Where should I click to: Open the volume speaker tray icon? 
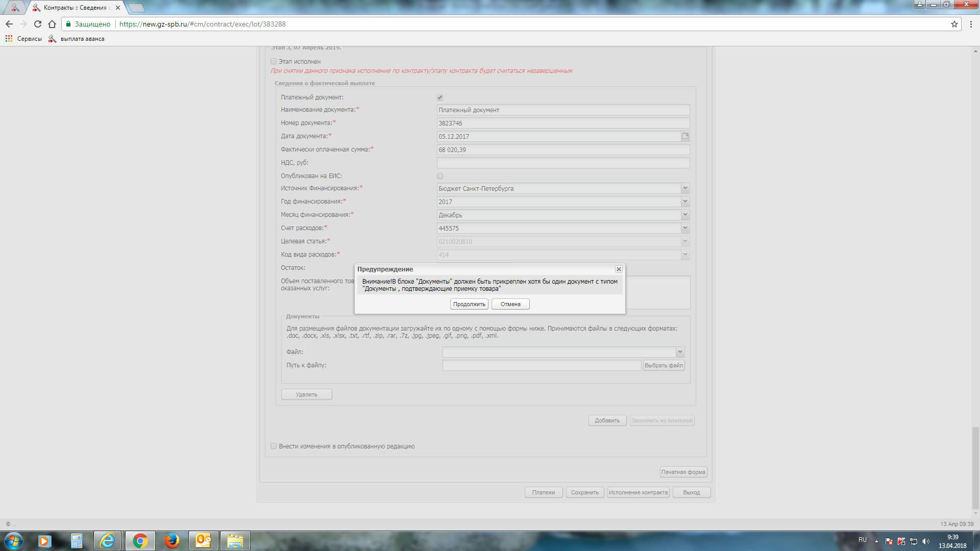(926, 541)
